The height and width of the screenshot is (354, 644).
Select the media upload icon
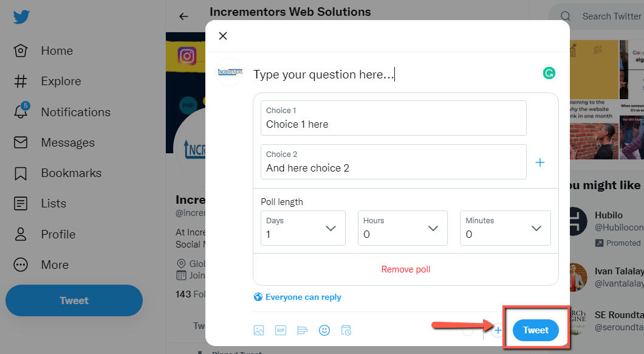click(x=259, y=330)
